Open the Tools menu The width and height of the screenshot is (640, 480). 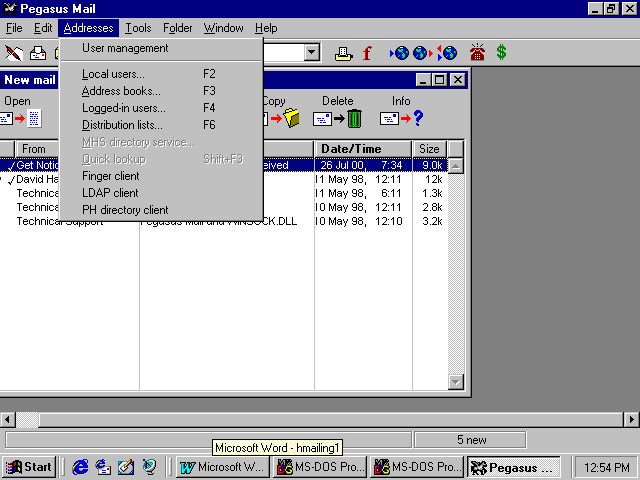[138, 28]
